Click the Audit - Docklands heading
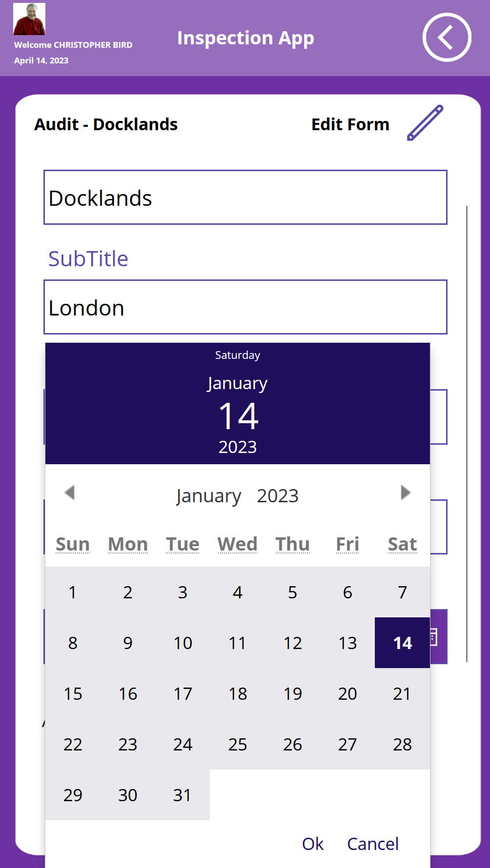Screen dimensions: 490x868 pyautogui.click(x=106, y=124)
